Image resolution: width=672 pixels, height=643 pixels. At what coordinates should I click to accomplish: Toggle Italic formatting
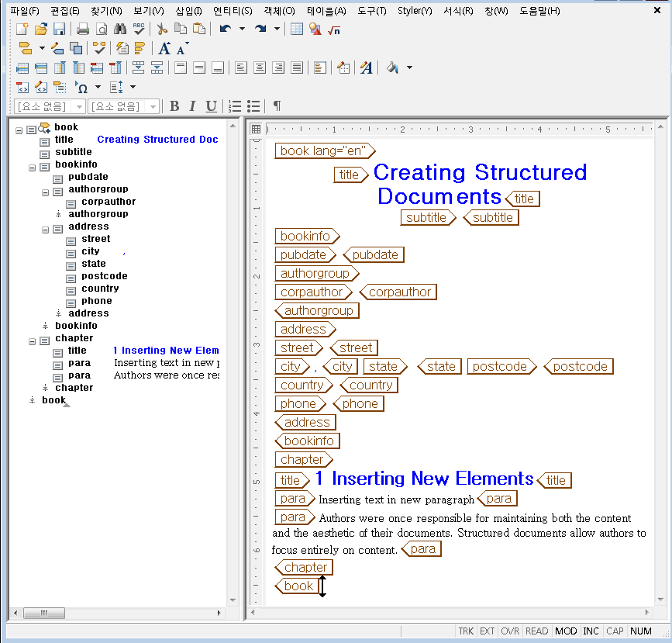click(x=192, y=106)
